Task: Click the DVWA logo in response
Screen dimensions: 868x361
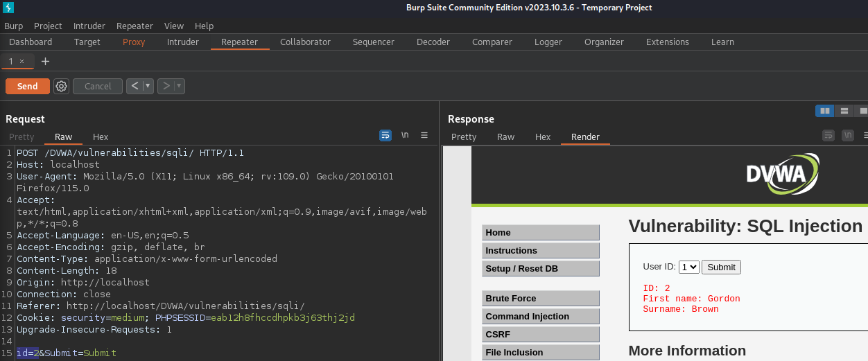Action: point(782,174)
